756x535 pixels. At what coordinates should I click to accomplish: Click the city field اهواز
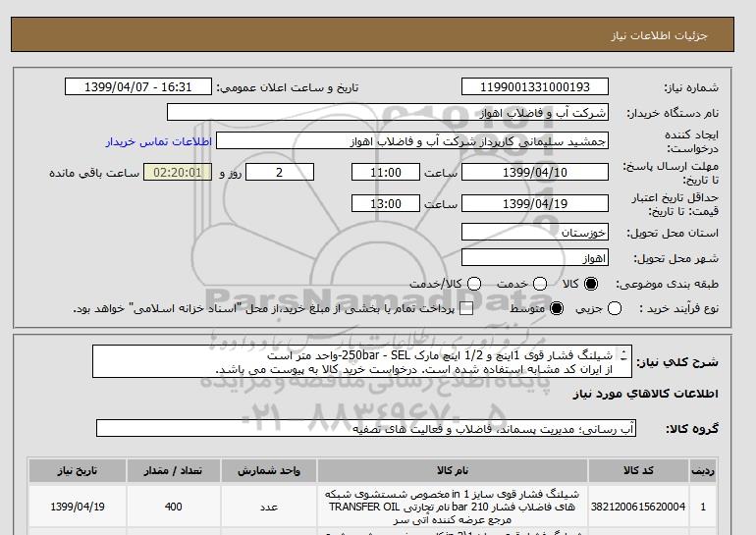pos(535,258)
